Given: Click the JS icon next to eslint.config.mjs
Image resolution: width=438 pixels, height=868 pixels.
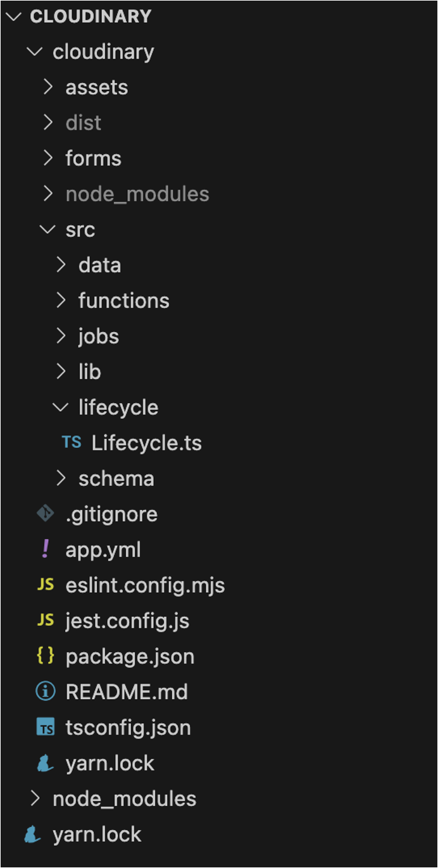Looking at the screenshot, I should pos(46,585).
